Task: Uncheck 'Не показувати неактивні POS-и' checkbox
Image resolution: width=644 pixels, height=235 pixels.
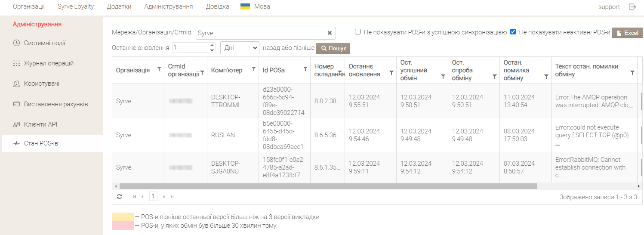Action: click(513, 32)
